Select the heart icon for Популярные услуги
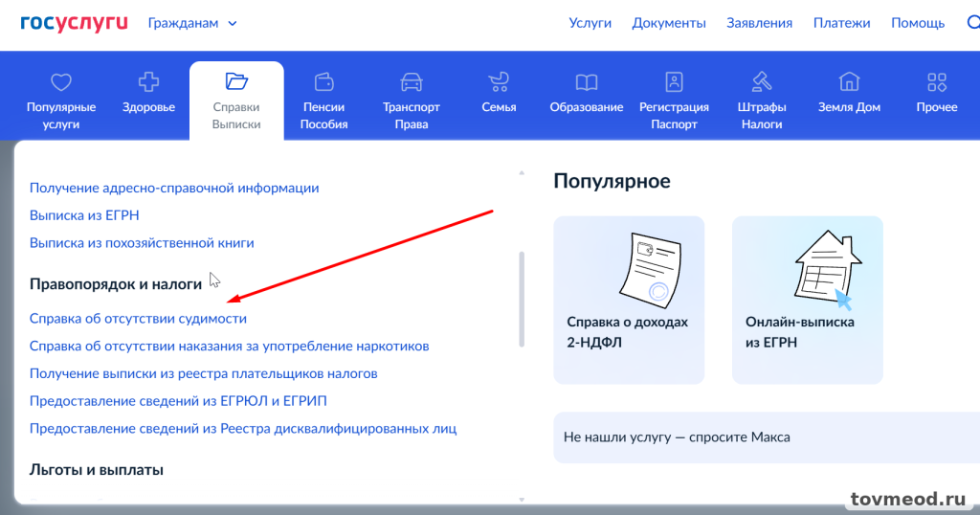Image resolution: width=980 pixels, height=515 pixels. point(61,82)
